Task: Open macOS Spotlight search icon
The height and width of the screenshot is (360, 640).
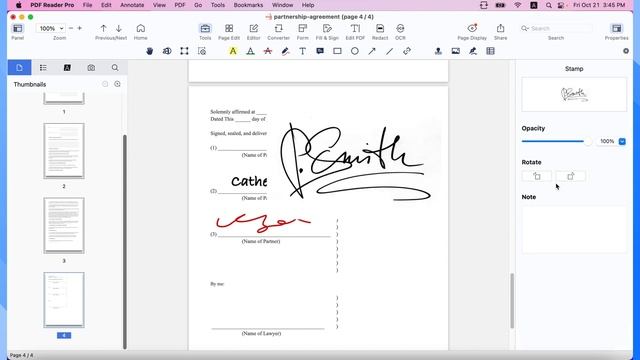Action: pos(549,5)
